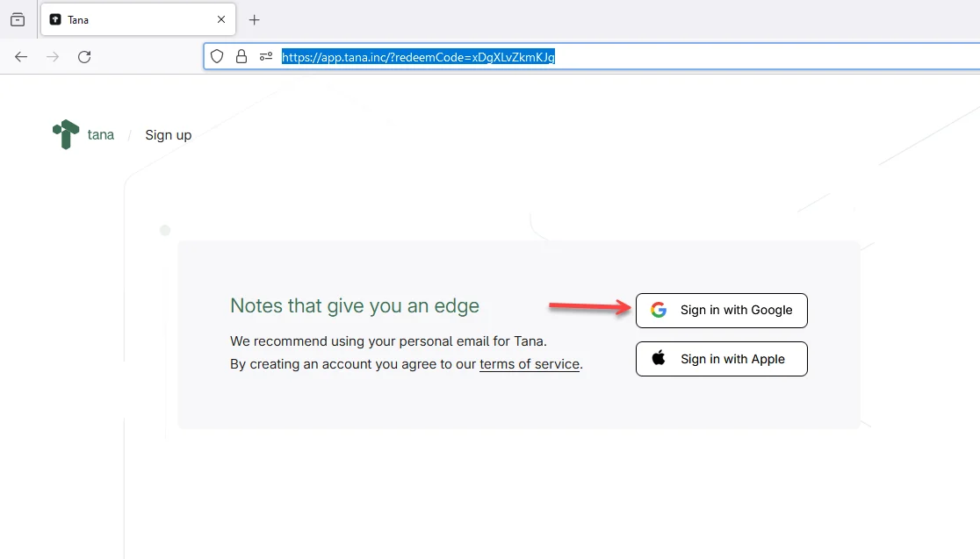Close the Tana browser tab

(221, 19)
